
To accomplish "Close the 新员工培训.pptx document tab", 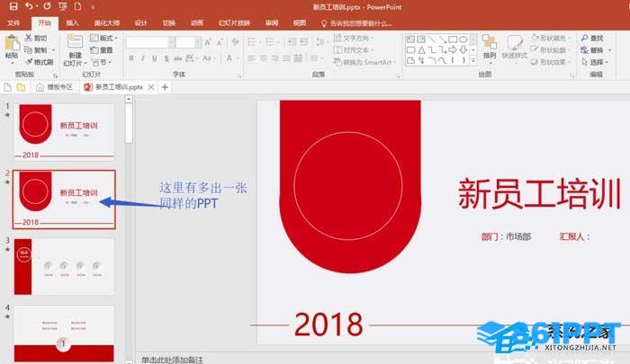I will [x=151, y=87].
